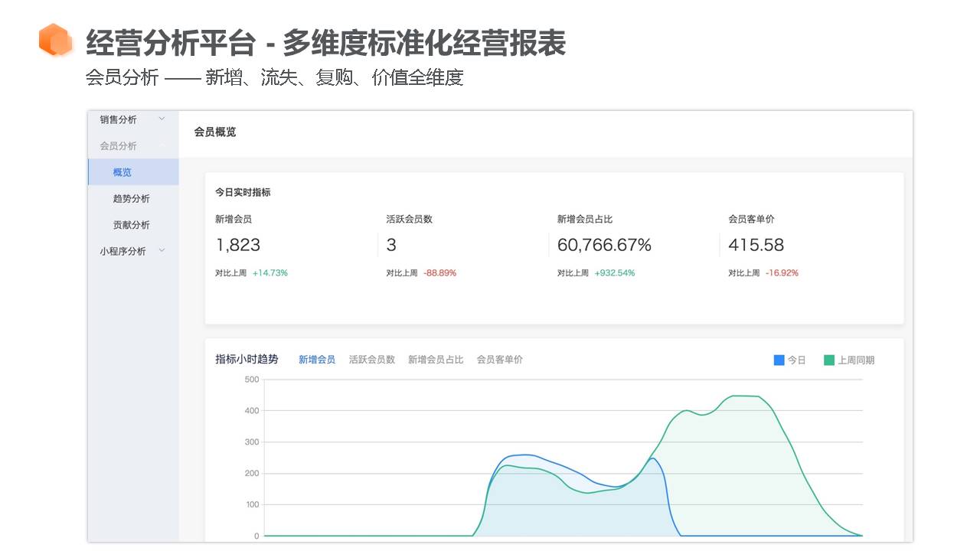Image resolution: width=980 pixels, height=551 pixels.
Task: Toggle the green 上周同期 legend swatch
Action: pyautogui.click(x=829, y=360)
